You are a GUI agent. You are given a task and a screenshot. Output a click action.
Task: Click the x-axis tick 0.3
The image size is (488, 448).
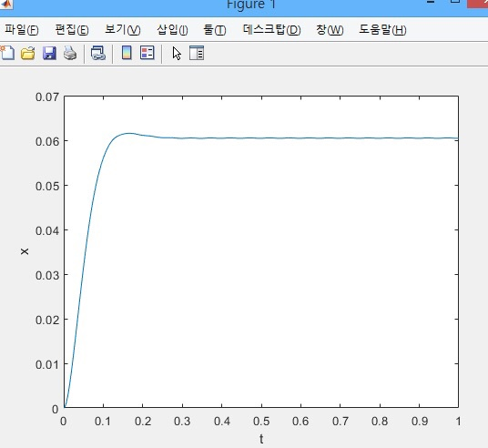tap(182, 422)
